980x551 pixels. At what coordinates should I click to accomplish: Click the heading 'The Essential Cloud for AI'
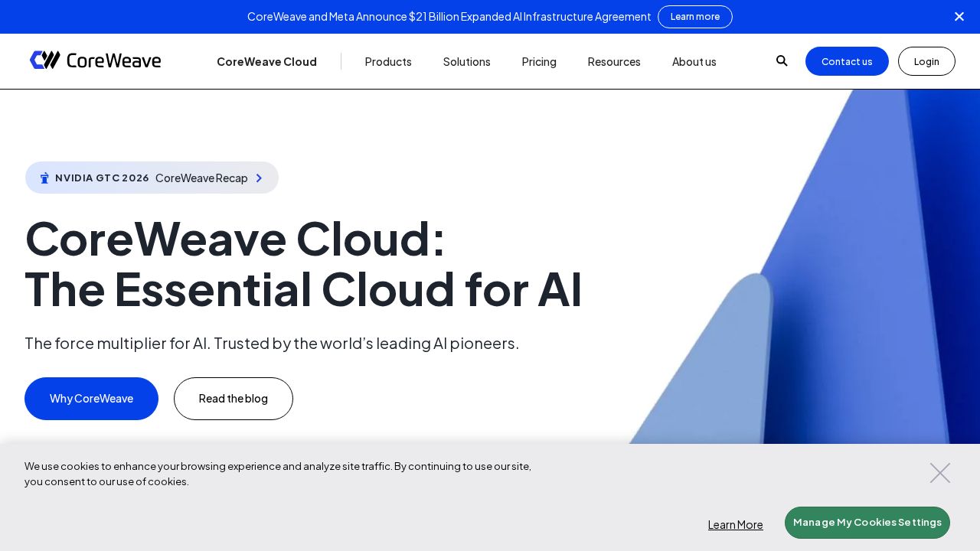click(303, 290)
